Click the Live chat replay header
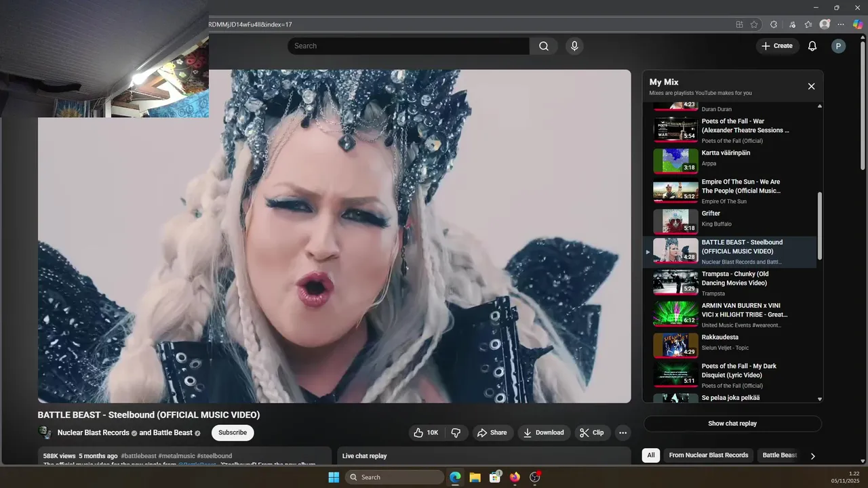The height and width of the screenshot is (488, 868). tap(365, 456)
